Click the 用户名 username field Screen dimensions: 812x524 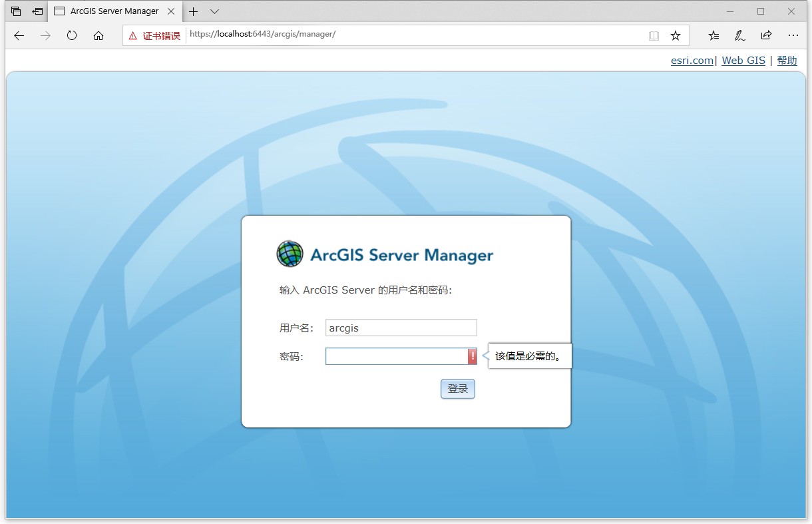pos(401,328)
